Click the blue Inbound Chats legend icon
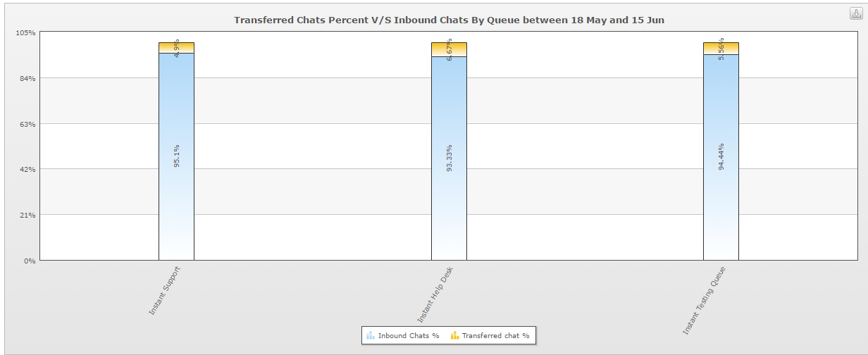This screenshot has height=355, width=868. click(x=371, y=335)
